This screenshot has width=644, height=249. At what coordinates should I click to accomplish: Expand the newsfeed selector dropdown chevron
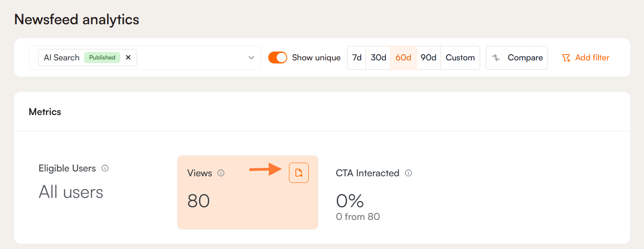coord(252,58)
